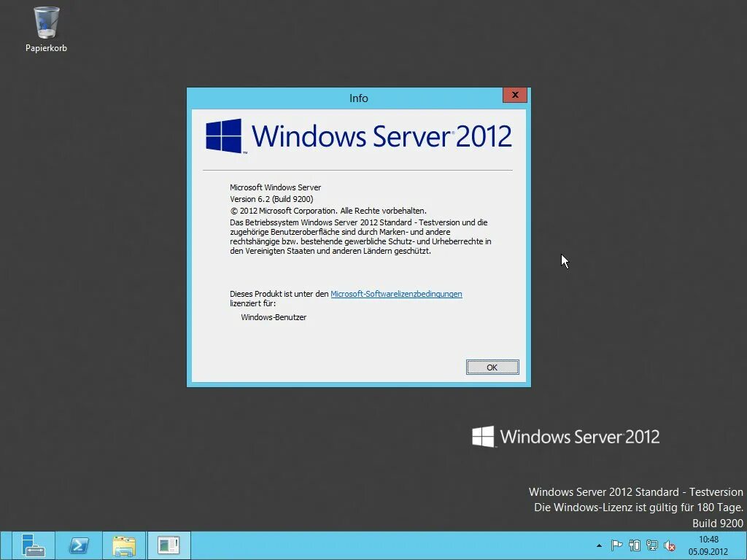This screenshot has width=747, height=560.
Task: Launch Server Manager from the taskbar
Action: click(x=32, y=545)
